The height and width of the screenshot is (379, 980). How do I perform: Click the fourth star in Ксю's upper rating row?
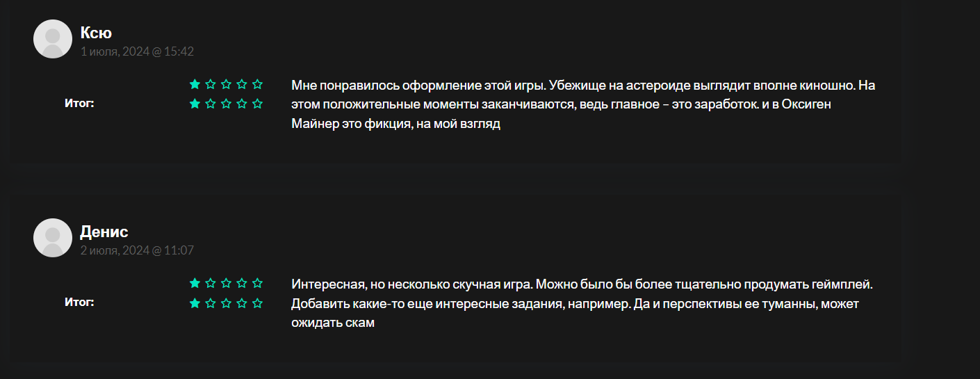(242, 84)
